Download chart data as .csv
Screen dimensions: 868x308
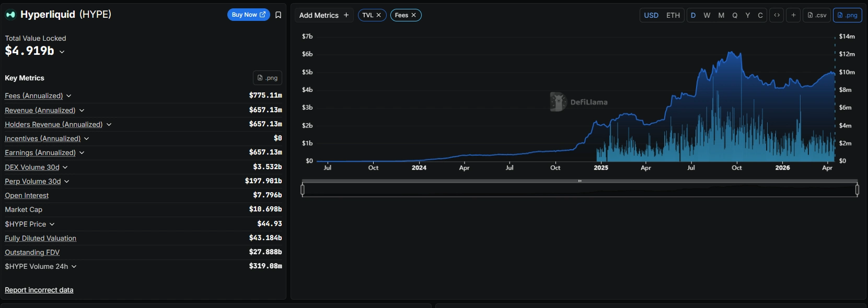[817, 15]
